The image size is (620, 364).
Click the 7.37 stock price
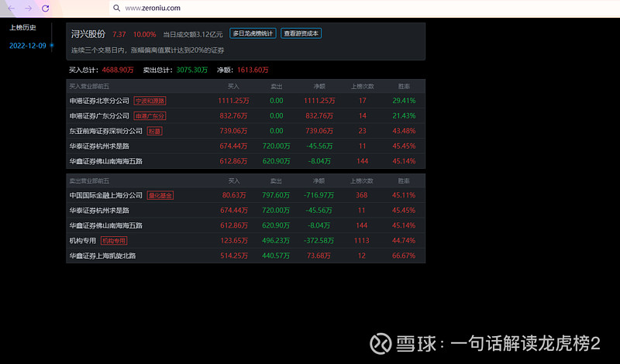[119, 34]
